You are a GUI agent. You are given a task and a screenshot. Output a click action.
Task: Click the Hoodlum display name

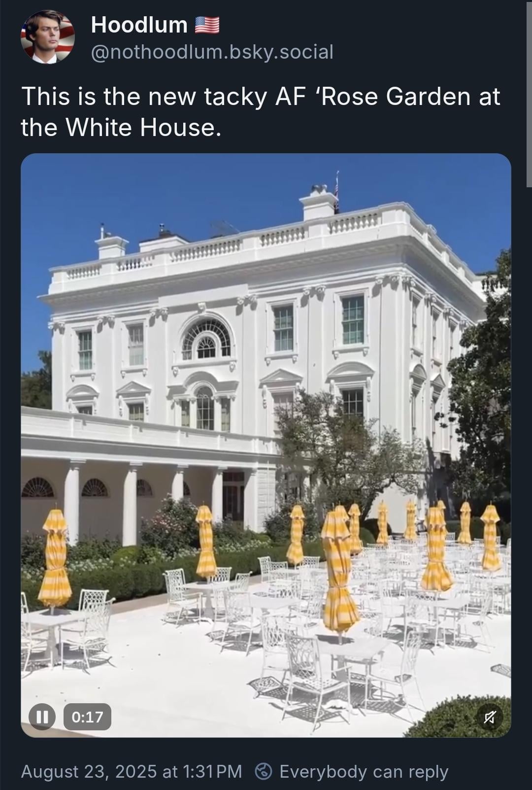(139, 25)
